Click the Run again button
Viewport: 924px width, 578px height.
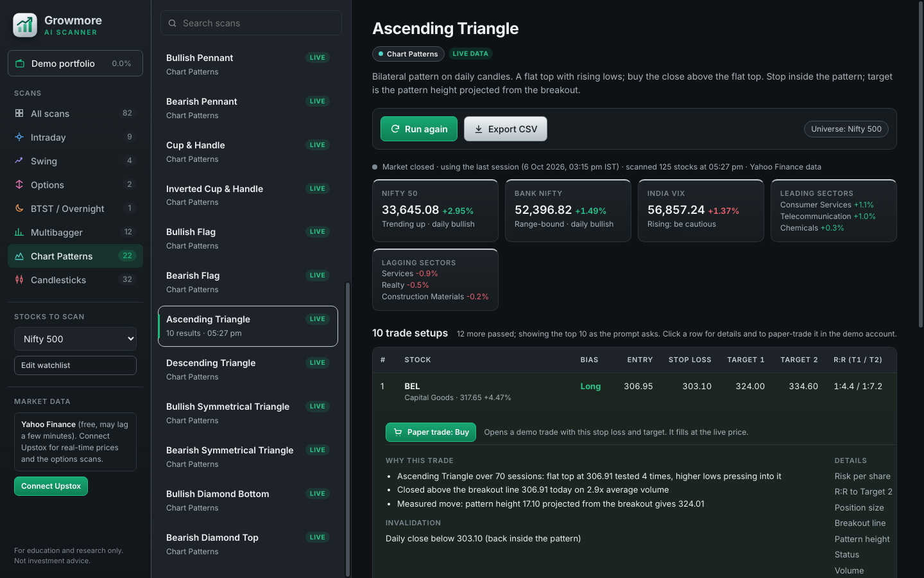(x=419, y=128)
